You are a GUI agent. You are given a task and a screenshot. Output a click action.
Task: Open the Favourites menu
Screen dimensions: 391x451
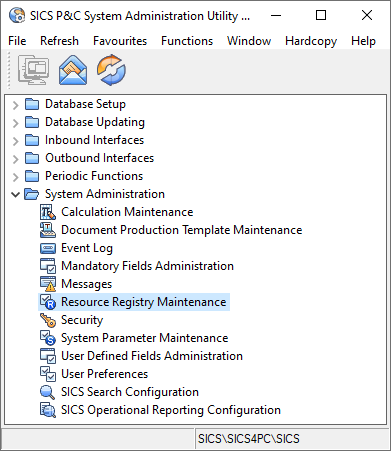(120, 41)
